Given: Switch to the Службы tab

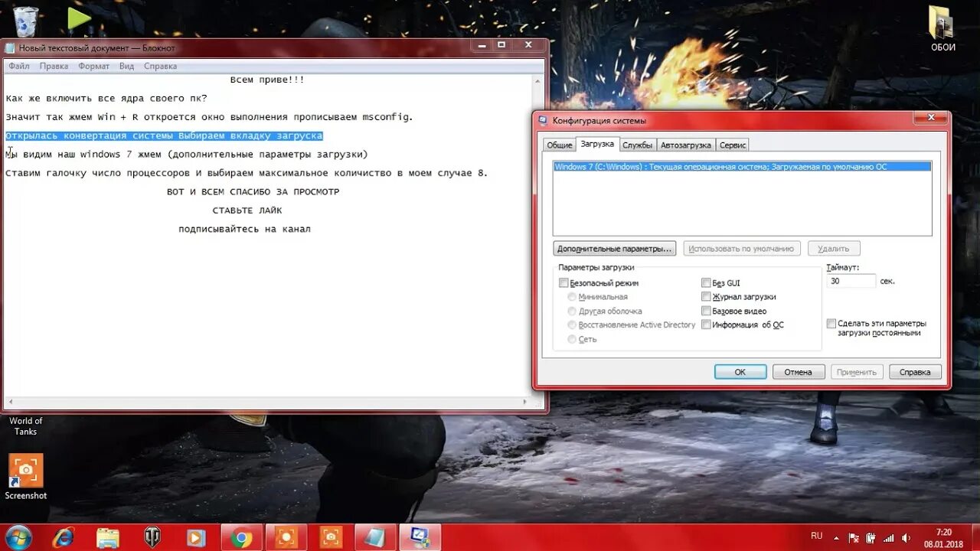Looking at the screenshot, I should [637, 145].
